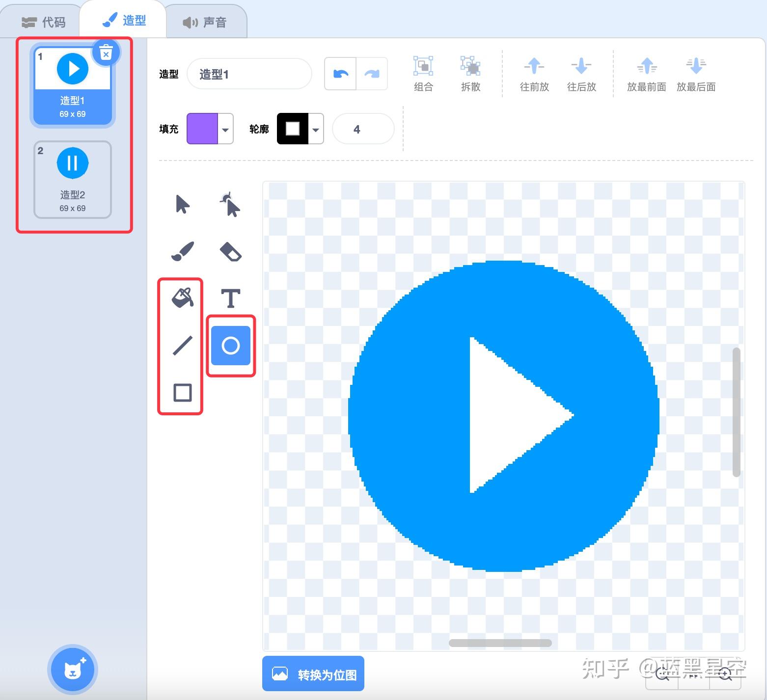The image size is (767, 700).
Task: Pick the Line tool
Action: (x=181, y=345)
